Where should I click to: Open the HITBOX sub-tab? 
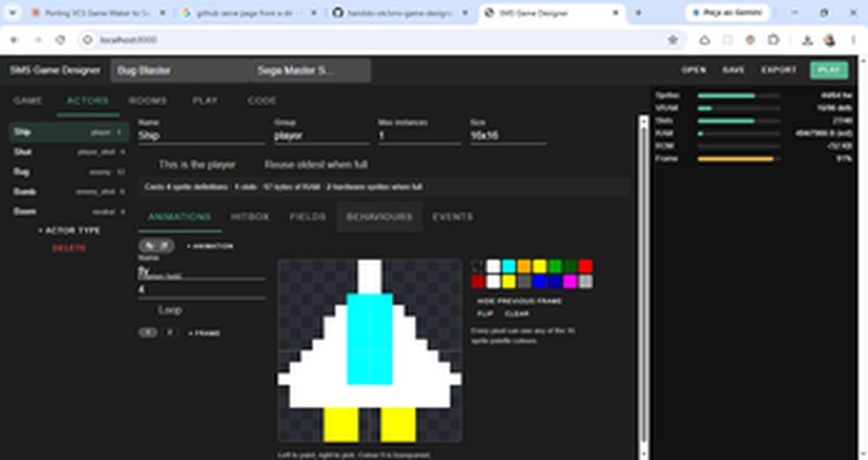coord(250,217)
